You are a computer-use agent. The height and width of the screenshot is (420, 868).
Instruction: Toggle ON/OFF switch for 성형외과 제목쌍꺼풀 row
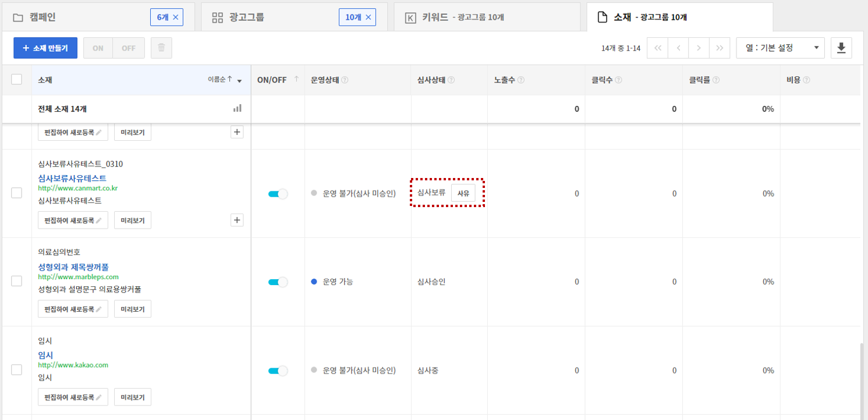278,282
